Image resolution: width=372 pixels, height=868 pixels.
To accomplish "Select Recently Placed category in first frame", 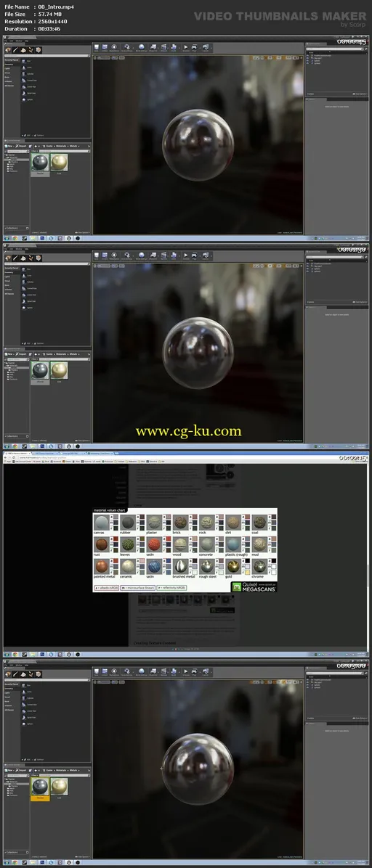I will (12, 60).
